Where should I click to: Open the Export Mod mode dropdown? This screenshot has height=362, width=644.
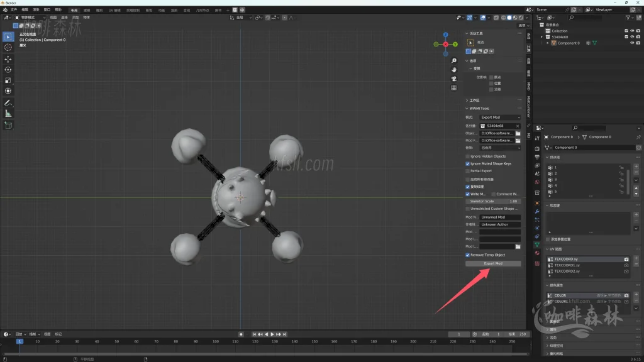(x=501, y=118)
